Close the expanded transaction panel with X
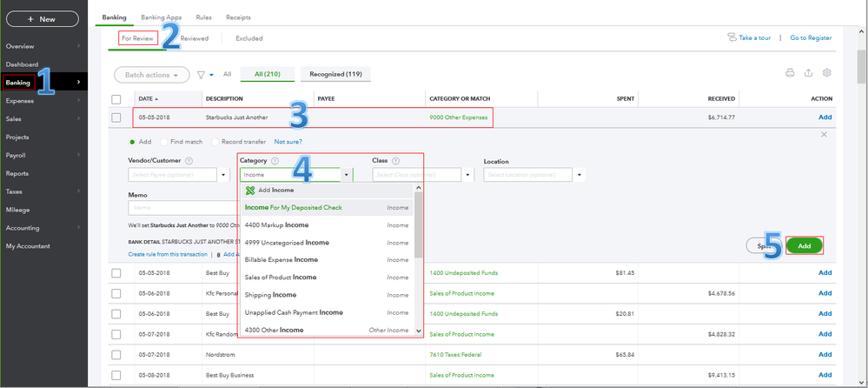This screenshot has height=388, width=868. pyautogui.click(x=824, y=135)
